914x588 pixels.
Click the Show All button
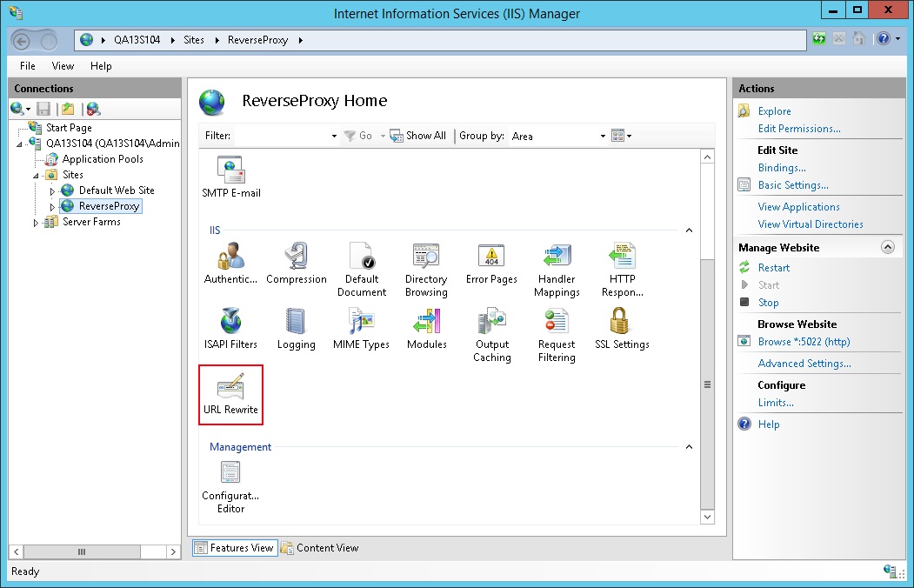[418, 136]
